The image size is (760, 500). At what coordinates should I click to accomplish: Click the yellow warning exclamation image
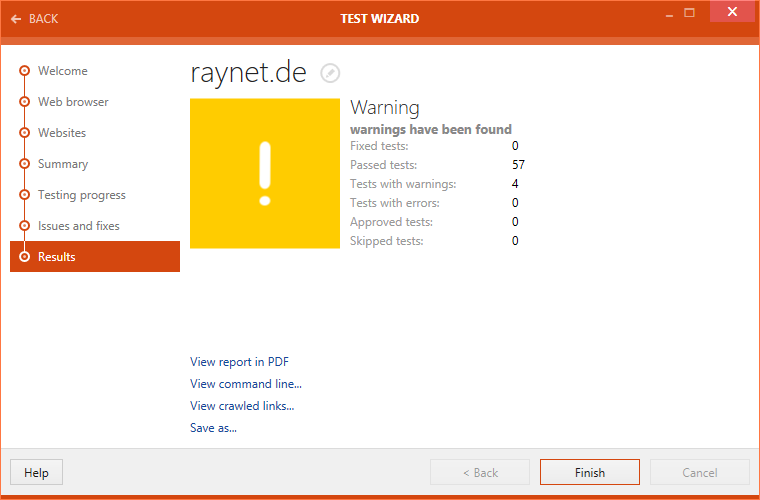point(265,173)
